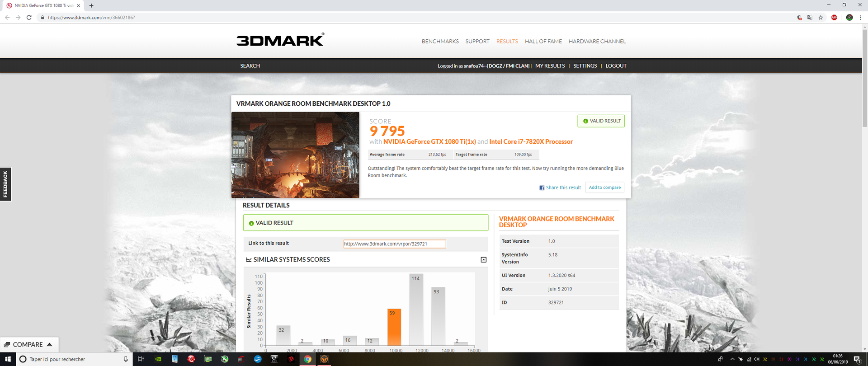
Task: Click the 3DMARK logo
Action: tap(280, 40)
